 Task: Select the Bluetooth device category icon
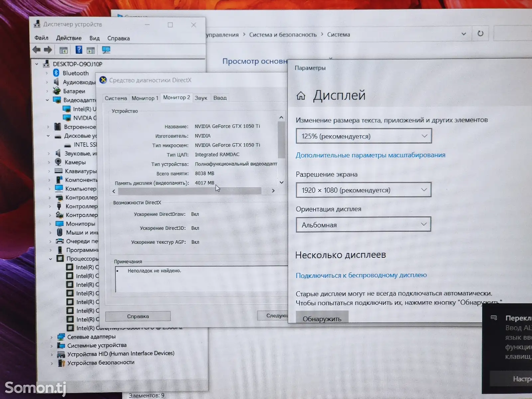56,73
